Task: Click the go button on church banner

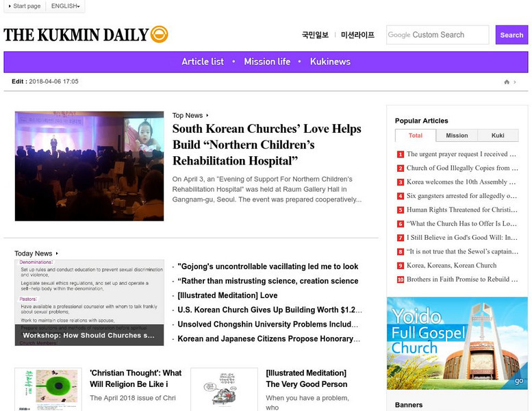Action: click(519, 381)
